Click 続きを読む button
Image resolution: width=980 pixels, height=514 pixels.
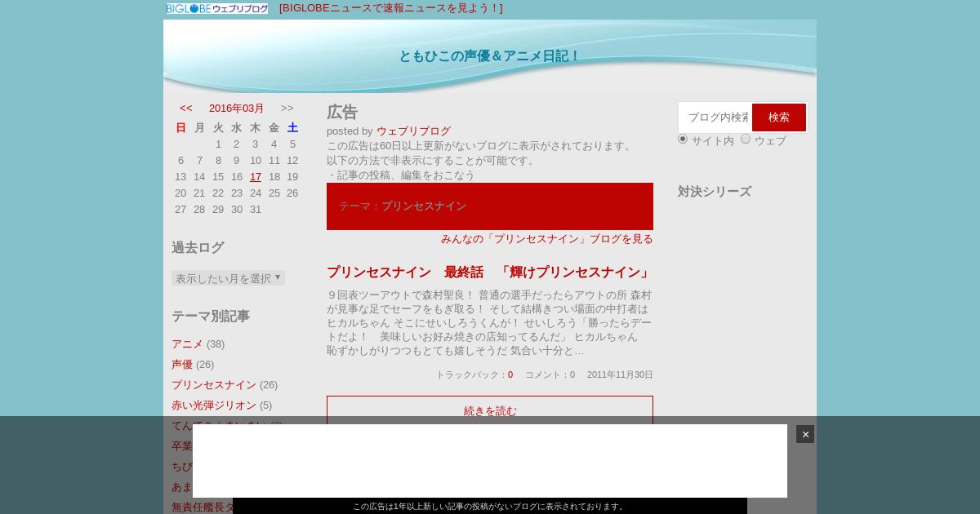(x=490, y=410)
